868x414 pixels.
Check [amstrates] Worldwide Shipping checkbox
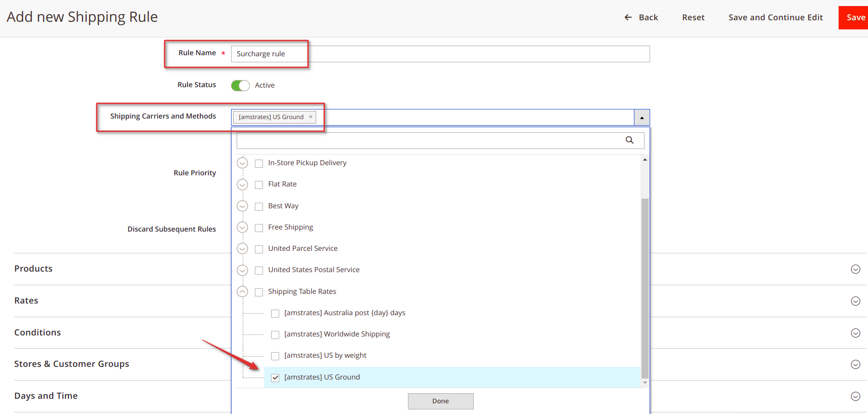pyautogui.click(x=275, y=335)
